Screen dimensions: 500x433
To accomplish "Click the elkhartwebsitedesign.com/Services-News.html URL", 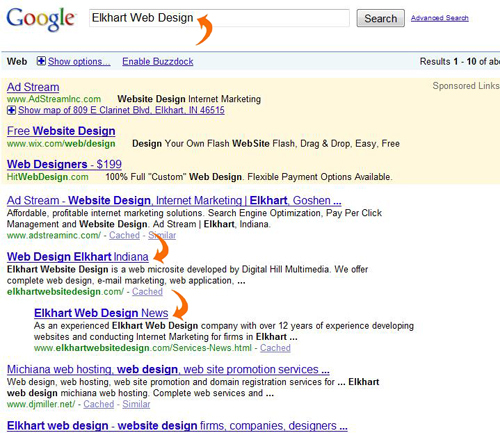I will [143, 348].
